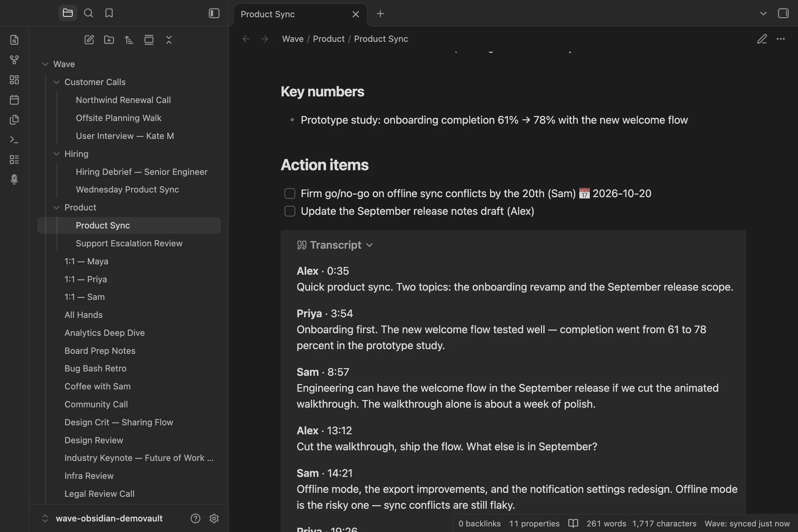
Task: Check the September release notes task
Action: coord(290,211)
